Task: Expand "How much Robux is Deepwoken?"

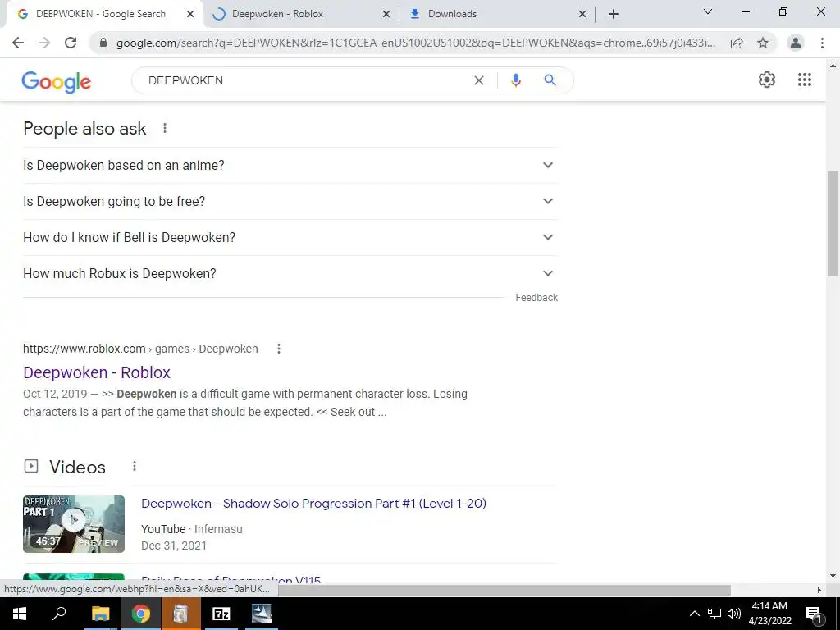Action: 290,273
